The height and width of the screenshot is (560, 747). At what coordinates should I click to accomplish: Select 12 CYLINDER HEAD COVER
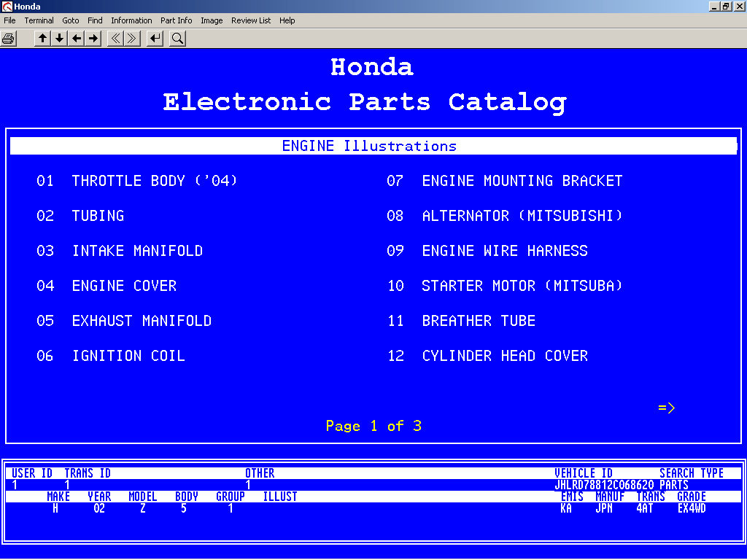(487, 356)
